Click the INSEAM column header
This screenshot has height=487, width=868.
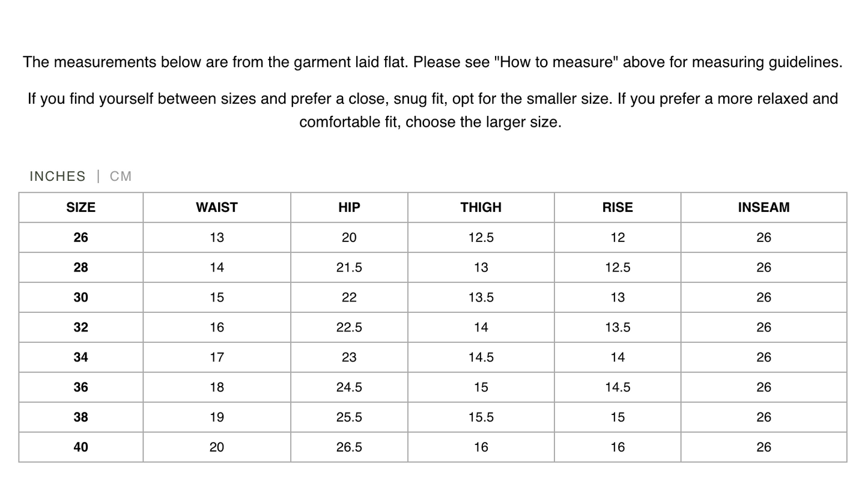click(763, 208)
